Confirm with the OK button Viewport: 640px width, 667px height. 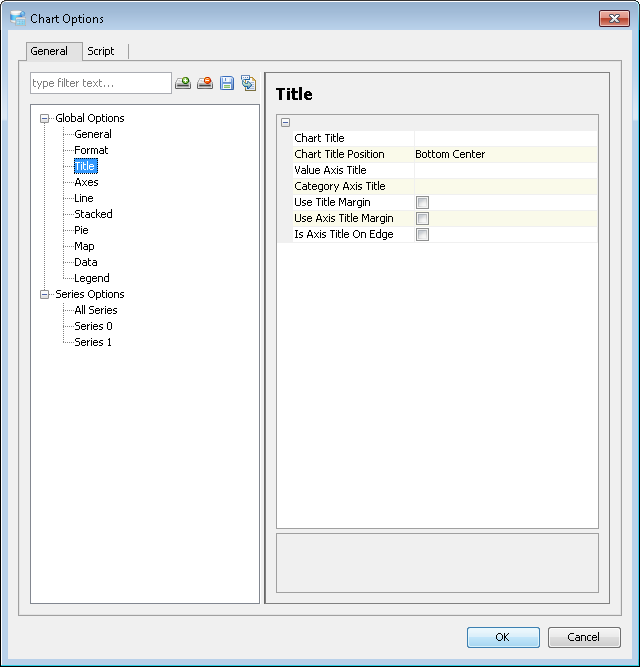pos(503,637)
